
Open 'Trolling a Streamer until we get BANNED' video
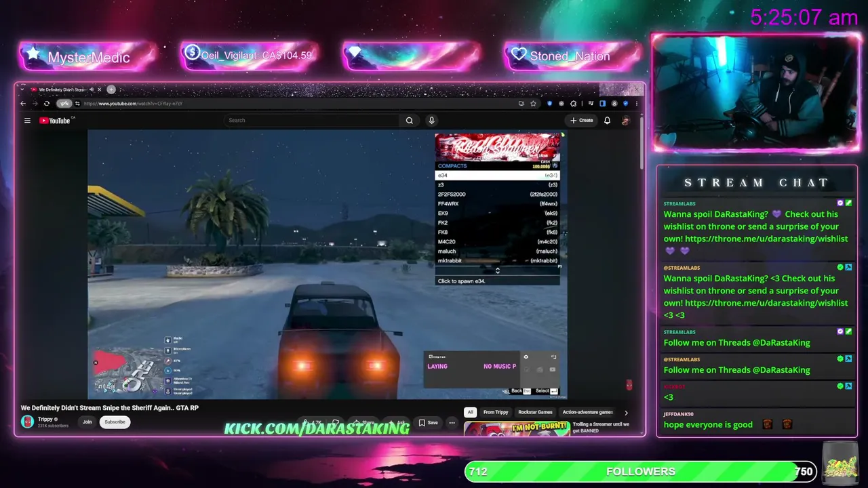coord(601,428)
